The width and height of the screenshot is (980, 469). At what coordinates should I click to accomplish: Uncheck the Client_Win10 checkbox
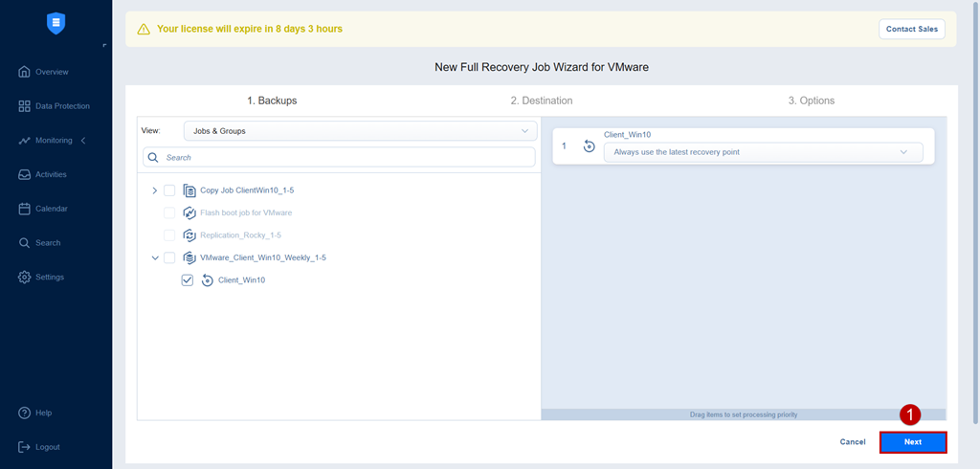188,280
